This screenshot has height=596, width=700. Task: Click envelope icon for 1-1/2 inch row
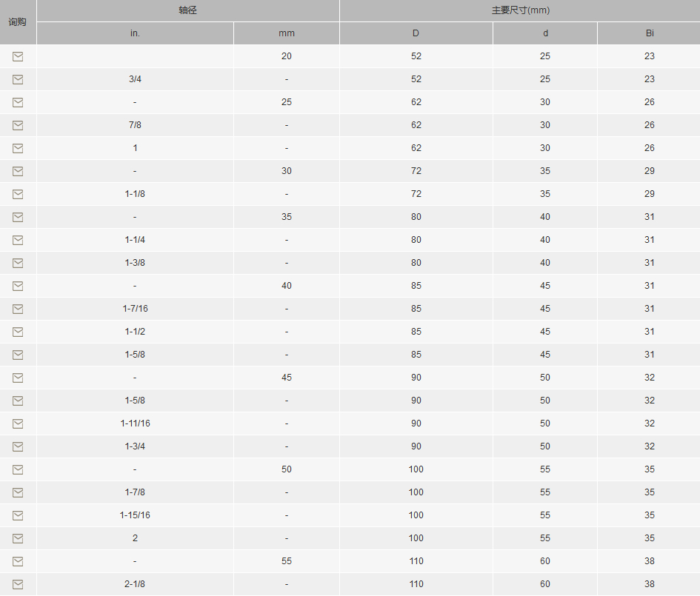coord(18,332)
